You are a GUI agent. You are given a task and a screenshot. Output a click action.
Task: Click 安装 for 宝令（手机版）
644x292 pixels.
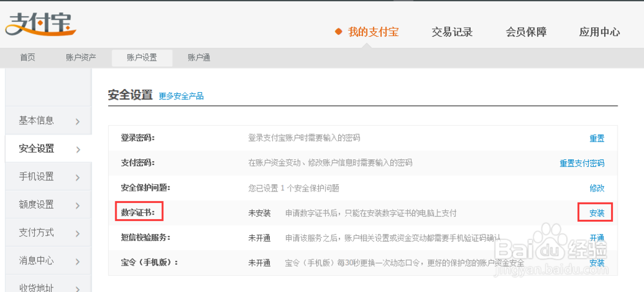pyautogui.click(x=597, y=262)
